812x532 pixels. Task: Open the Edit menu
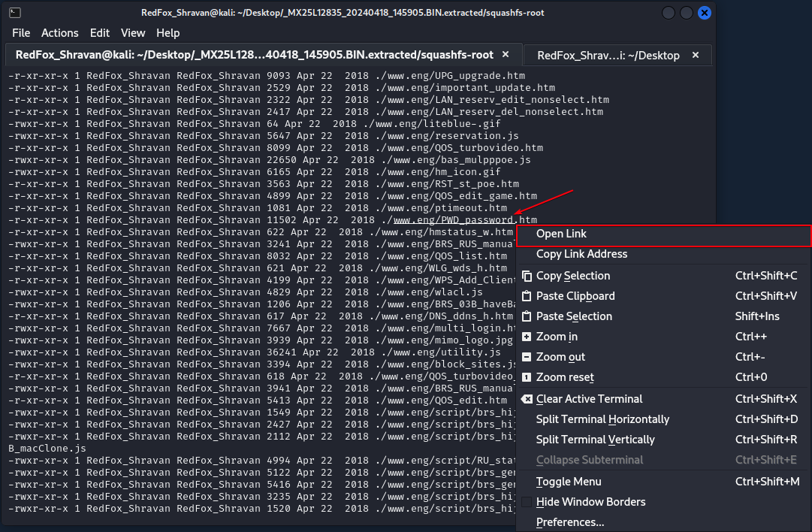tap(99, 32)
